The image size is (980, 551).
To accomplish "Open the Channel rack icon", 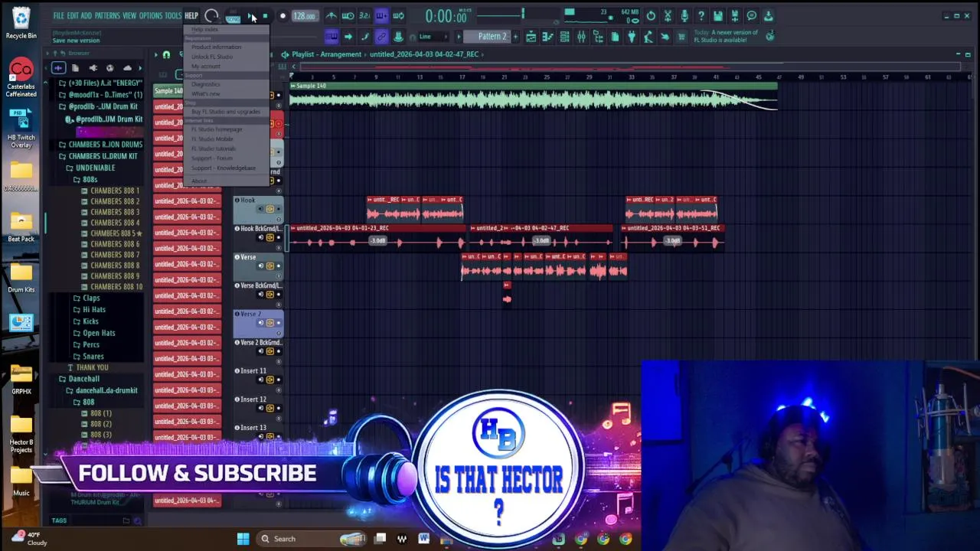I will [x=565, y=37].
